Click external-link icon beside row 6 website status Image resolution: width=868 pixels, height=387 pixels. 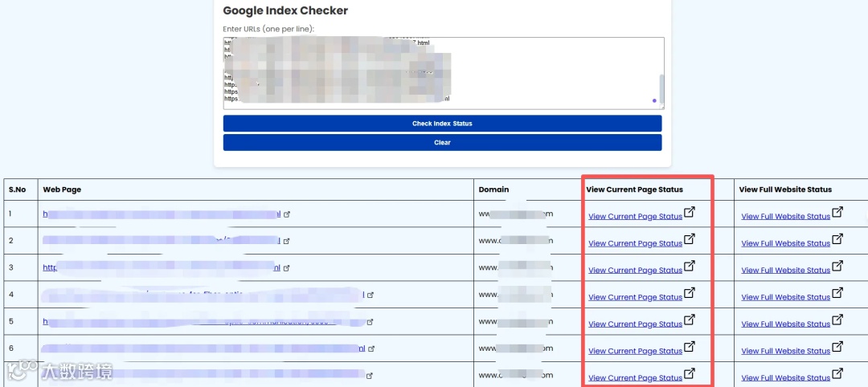(837, 346)
